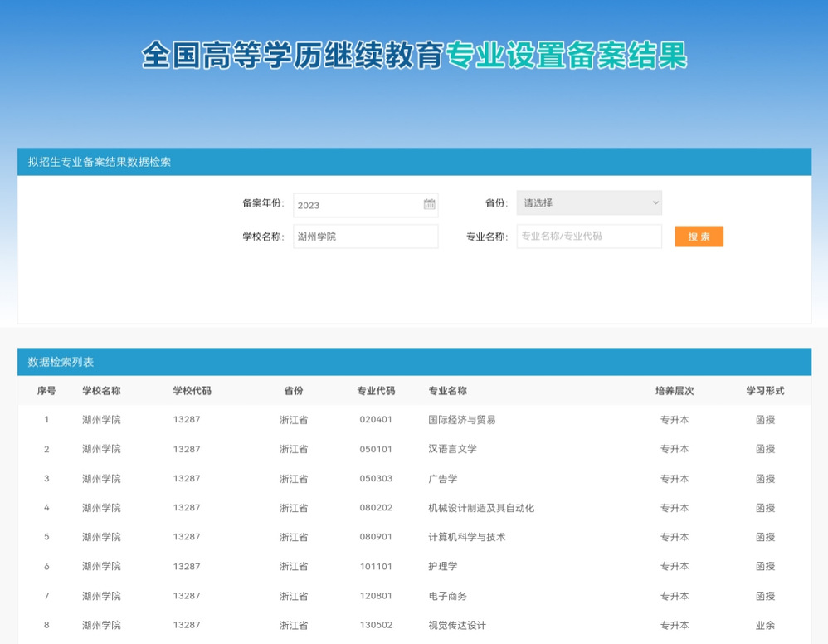Select the 汉语言文学 major row

pyautogui.click(x=452, y=449)
